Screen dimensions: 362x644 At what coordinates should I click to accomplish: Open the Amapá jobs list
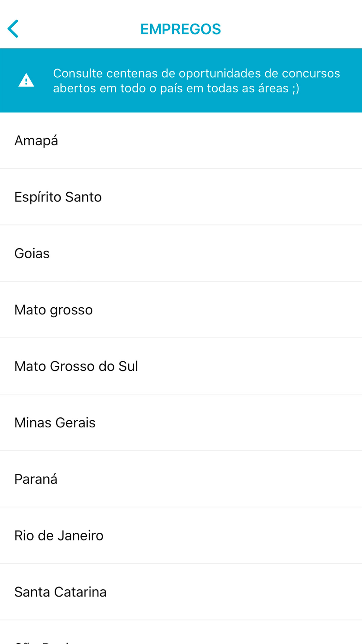(181, 141)
